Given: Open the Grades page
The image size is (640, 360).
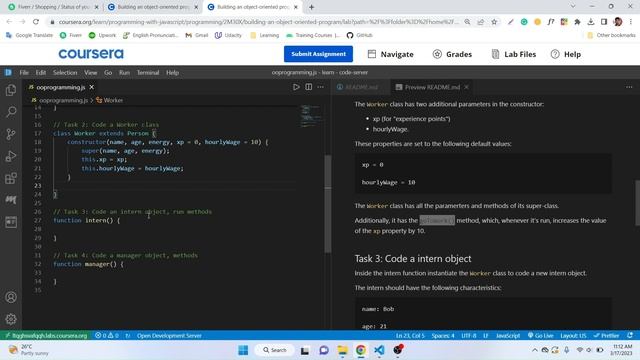Looking at the screenshot, I should [452, 54].
